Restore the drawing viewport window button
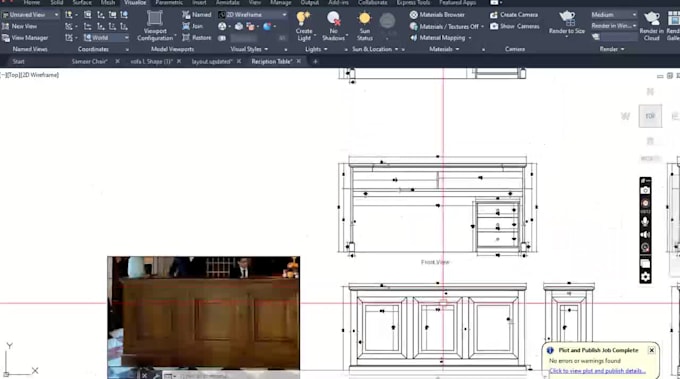 [x=670, y=76]
